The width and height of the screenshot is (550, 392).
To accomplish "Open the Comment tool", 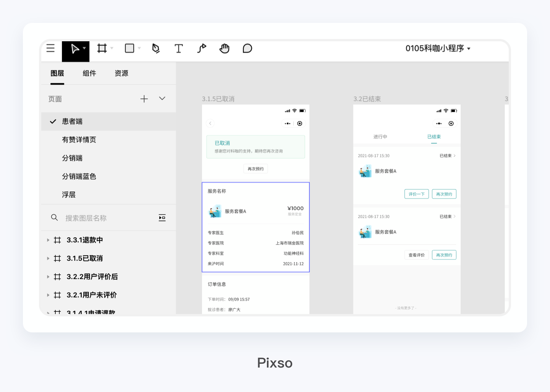I will [x=247, y=49].
